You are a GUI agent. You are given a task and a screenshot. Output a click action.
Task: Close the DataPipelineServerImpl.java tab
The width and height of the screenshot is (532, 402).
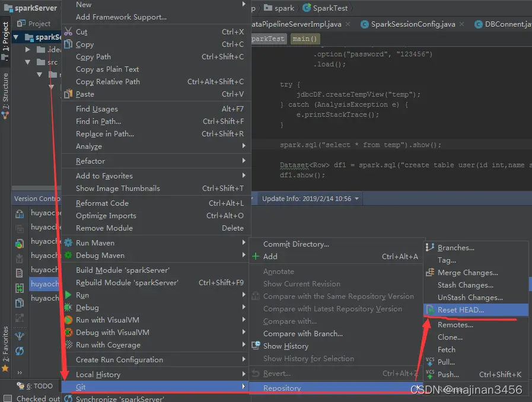pos(348,24)
